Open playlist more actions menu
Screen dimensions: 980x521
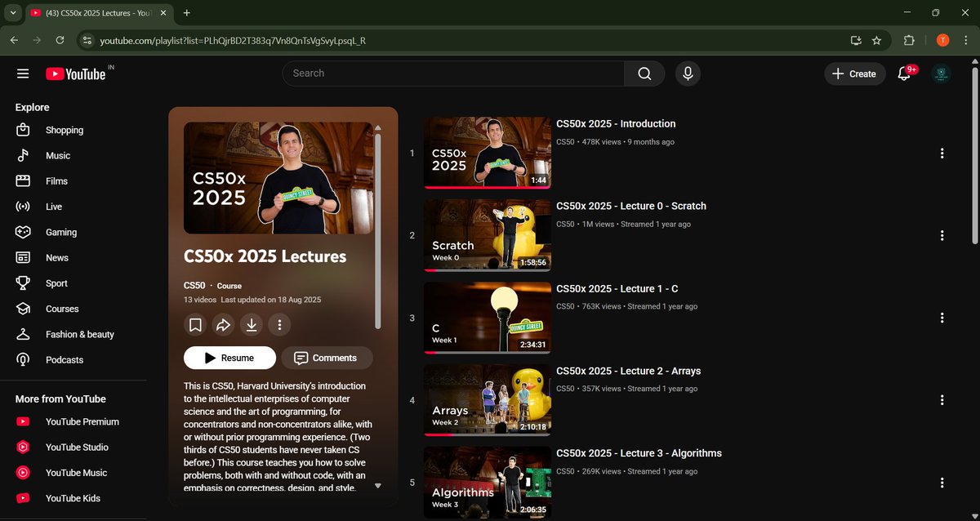pyautogui.click(x=279, y=325)
